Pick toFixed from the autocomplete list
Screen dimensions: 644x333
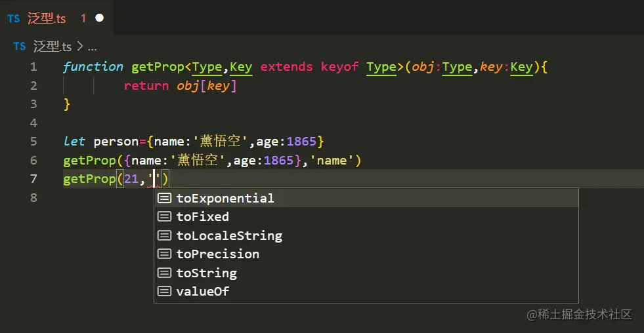pos(202,217)
